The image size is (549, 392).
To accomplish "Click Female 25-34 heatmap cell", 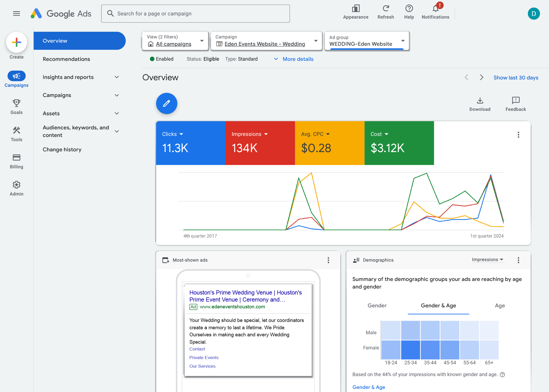I will click(x=410, y=350).
